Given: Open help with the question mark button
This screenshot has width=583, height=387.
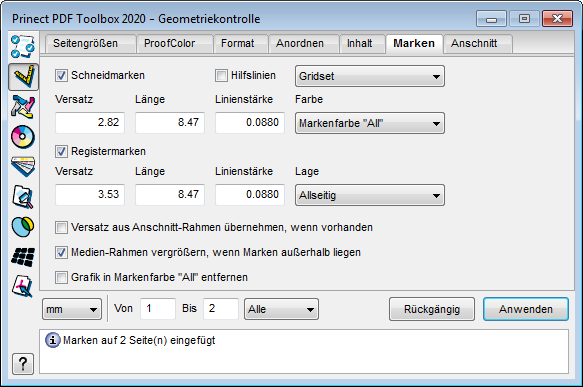Looking at the screenshot, I should click(23, 364).
